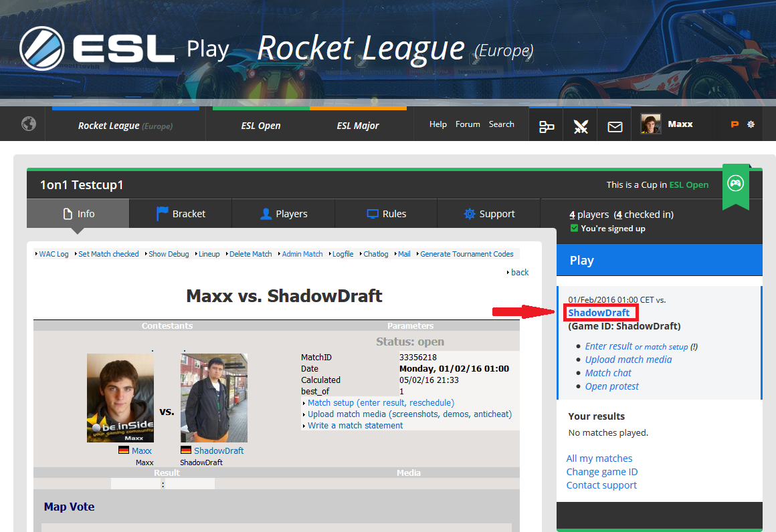Click the Maxx user avatar in the navbar
776x532 pixels.
tap(650, 124)
